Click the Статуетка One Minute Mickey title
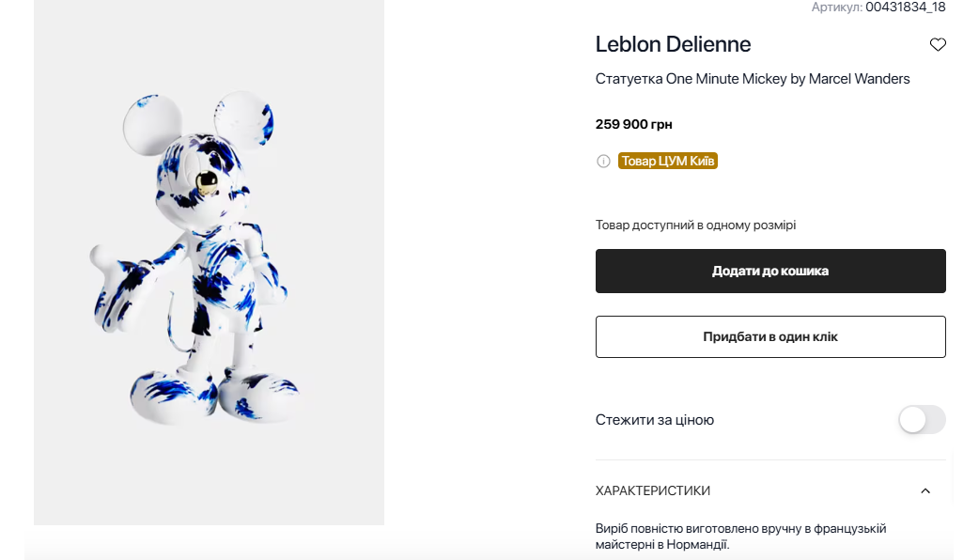The image size is (979, 560). click(753, 79)
